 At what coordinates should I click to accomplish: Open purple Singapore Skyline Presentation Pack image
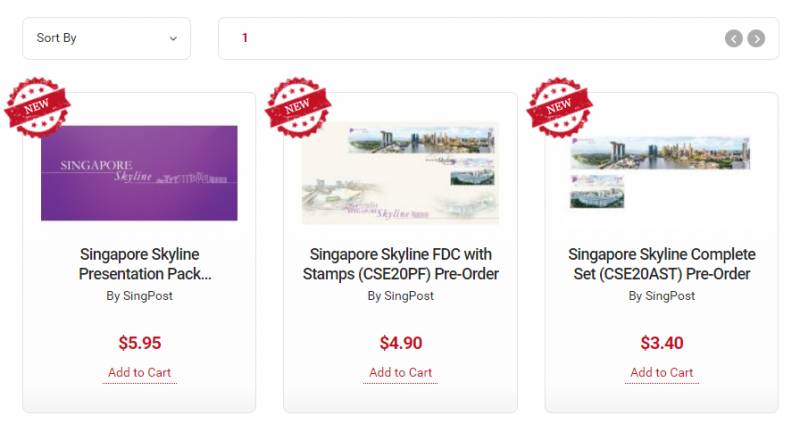139,173
